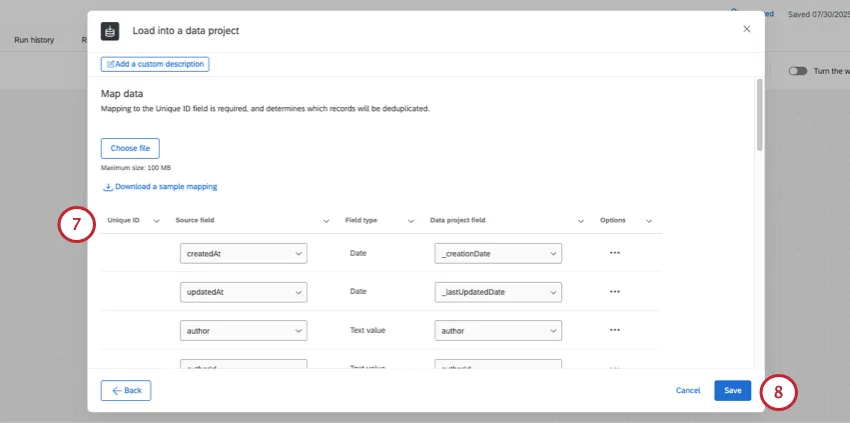Image resolution: width=850 pixels, height=423 pixels.
Task: Open the _lastUpdatedDate data project field dropdown
Action: 498,292
